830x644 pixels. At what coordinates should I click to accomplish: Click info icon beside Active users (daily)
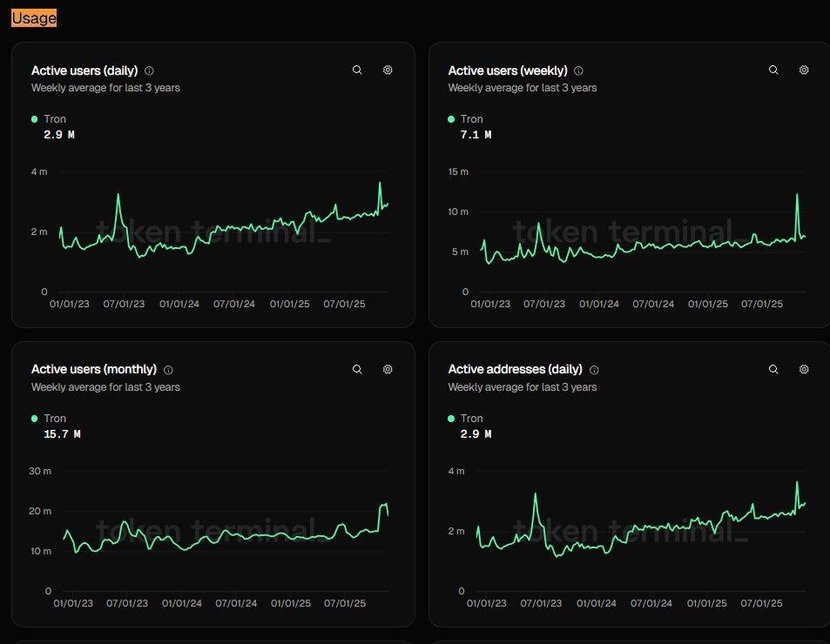pyautogui.click(x=149, y=70)
